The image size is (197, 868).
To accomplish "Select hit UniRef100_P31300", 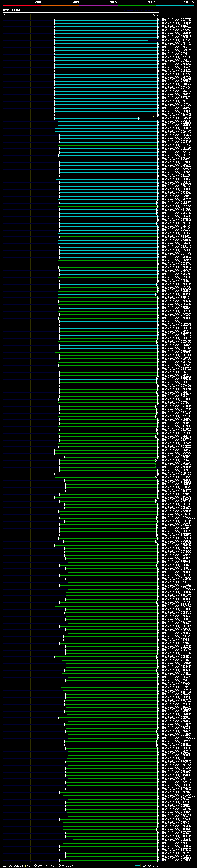I will coord(176,433).
